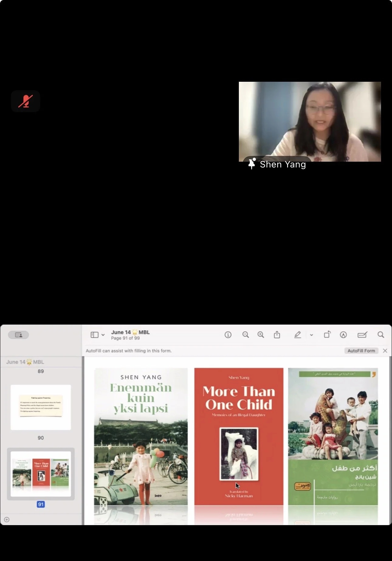Show the Markup toolbar

point(343,335)
